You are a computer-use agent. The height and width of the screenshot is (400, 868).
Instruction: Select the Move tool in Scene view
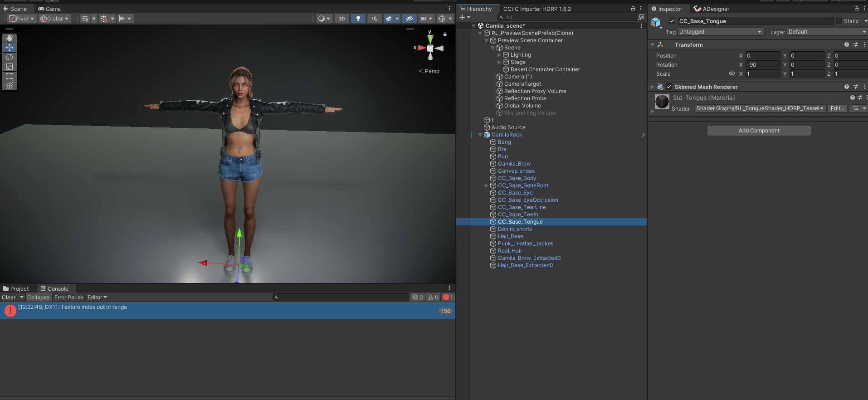tap(10, 48)
